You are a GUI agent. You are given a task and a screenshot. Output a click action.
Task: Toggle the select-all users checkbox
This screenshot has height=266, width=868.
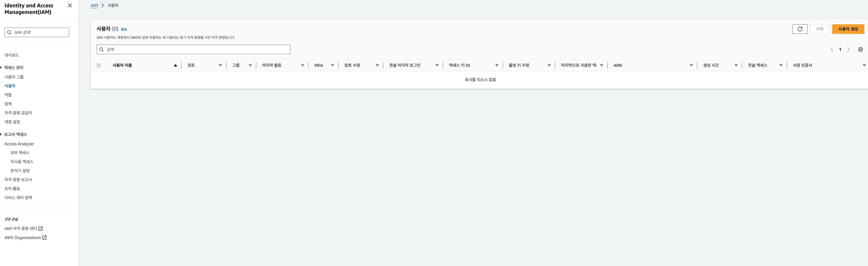(99, 65)
